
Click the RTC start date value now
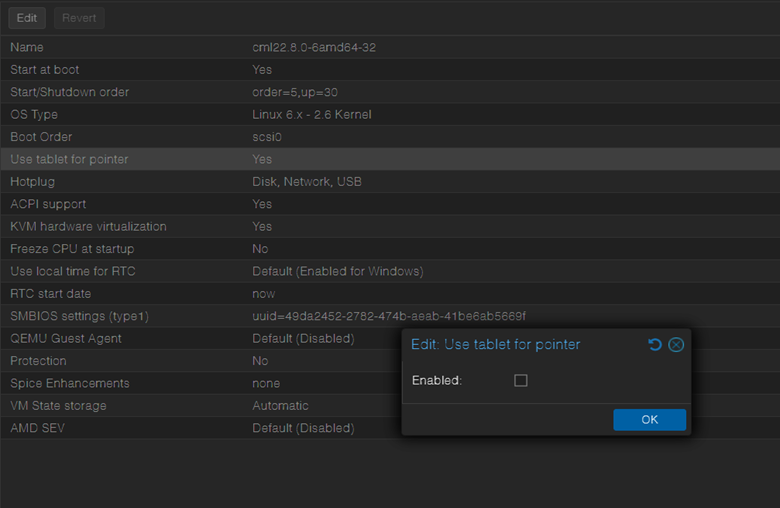tap(264, 294)
